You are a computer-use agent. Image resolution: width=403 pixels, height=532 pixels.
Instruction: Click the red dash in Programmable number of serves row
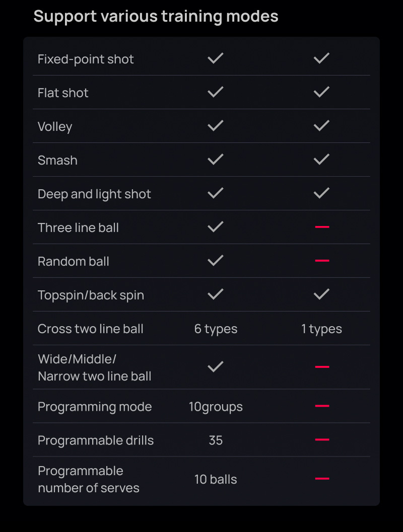[x=322, y=479]
